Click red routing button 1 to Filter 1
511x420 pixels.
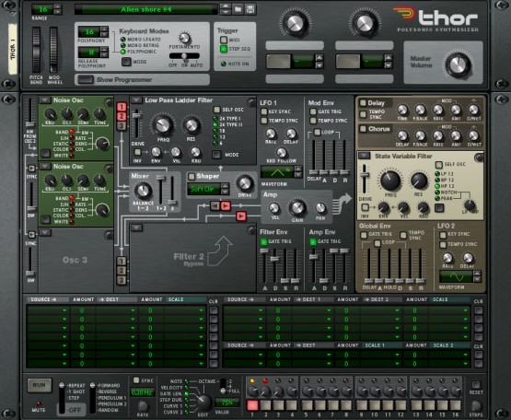[122, 107]
